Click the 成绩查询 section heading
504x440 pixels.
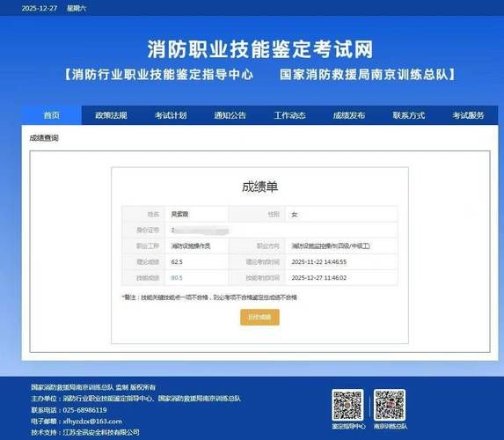point(44,138)
